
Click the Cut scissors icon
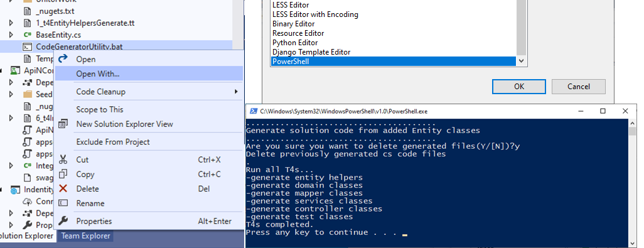tap(63, 159)
